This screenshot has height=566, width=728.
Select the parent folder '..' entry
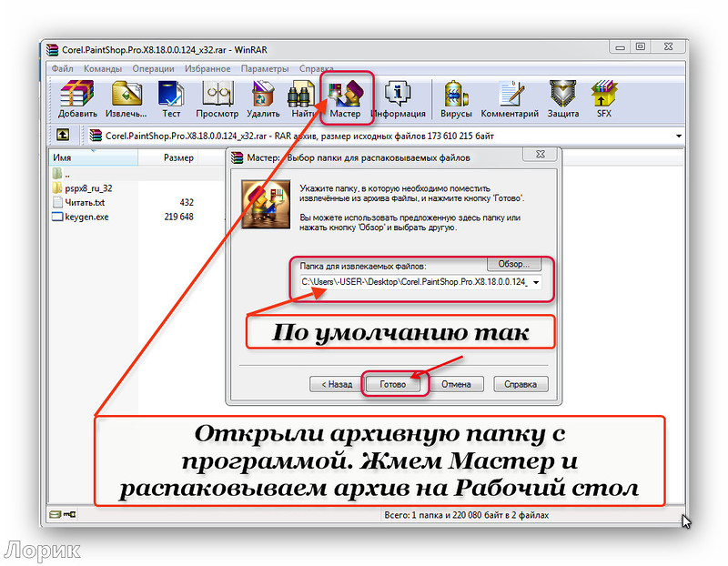[x=62, y=174]
